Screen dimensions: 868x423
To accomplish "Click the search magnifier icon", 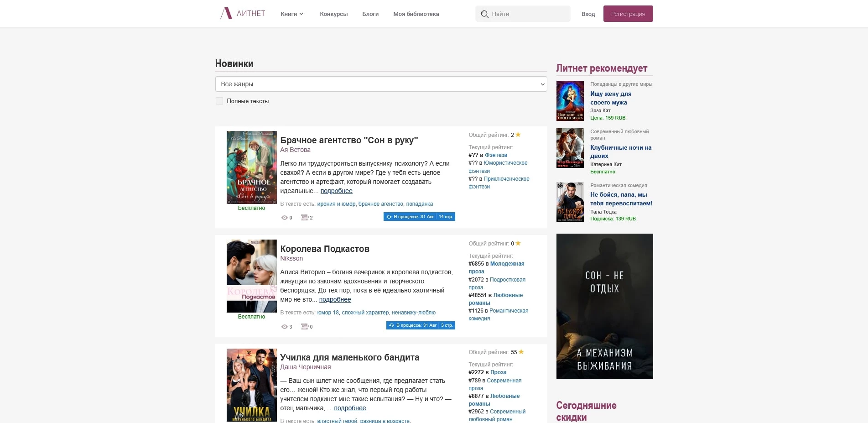I will 484,14.
